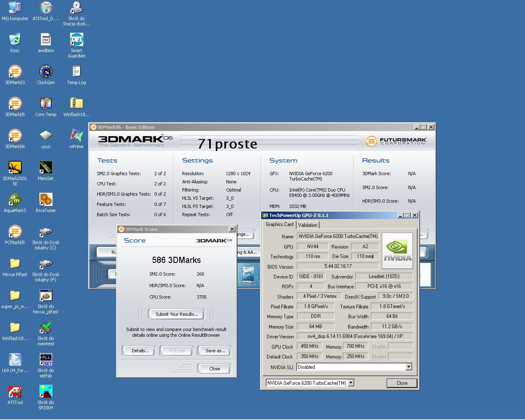Click Submit Your Results button
Viewport: 525px width, 420px height.
tap(176, 314)
